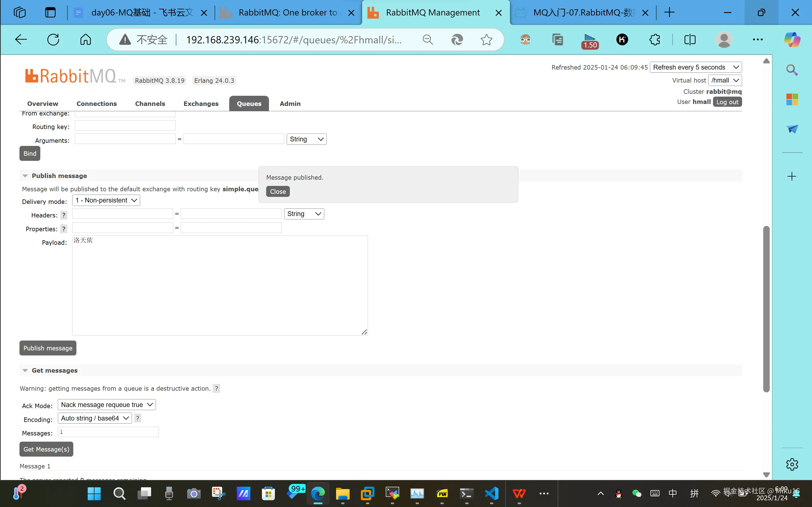The height and width of the screenshot is (507, 812).
Task: Open Visual Studio Code from taskbar
Action: tap(491, 493)
